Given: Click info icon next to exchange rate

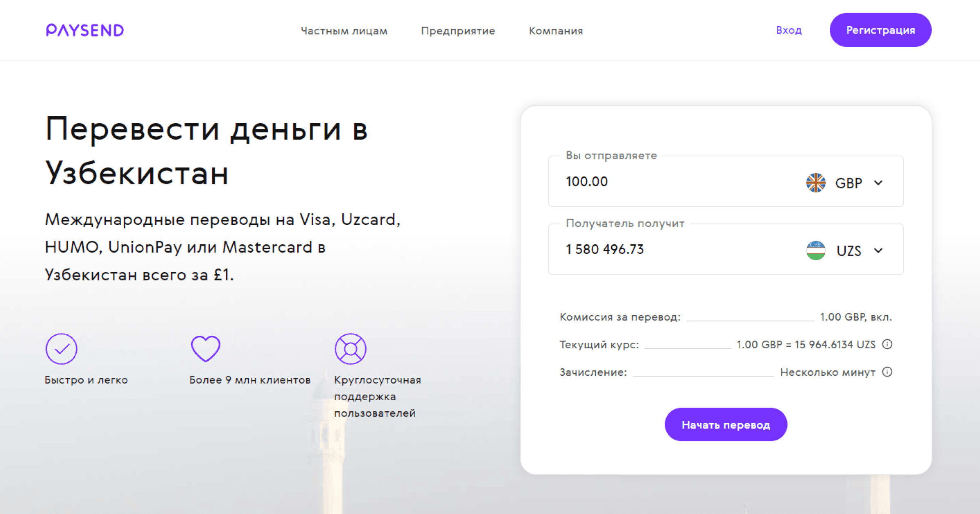Looking at the screenshot, I should [x=887, y=344].
